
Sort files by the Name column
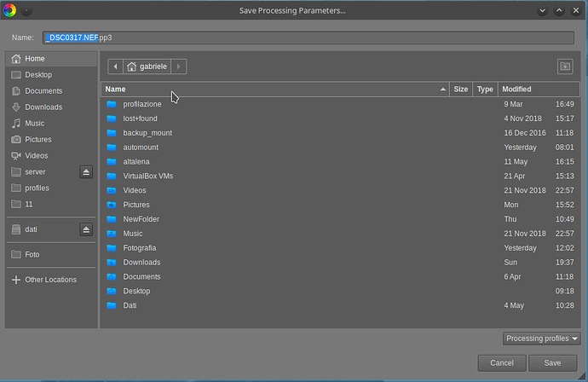[x=273, y=89]
